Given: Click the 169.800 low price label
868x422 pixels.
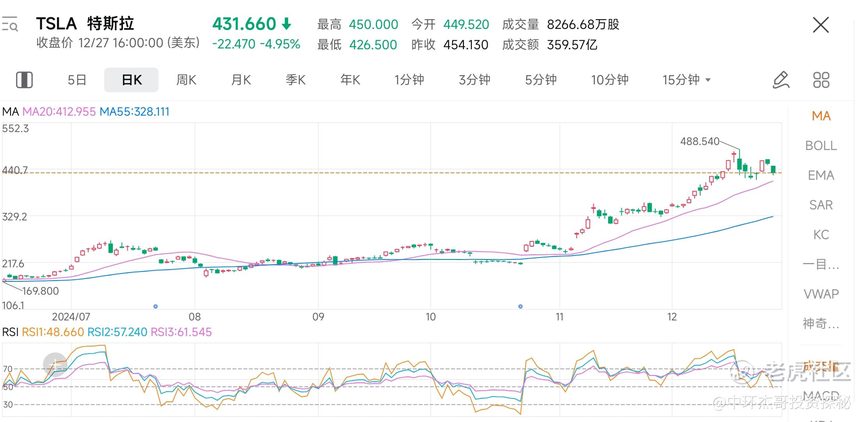Looking at the screenshot, I should tap(41, 291).
